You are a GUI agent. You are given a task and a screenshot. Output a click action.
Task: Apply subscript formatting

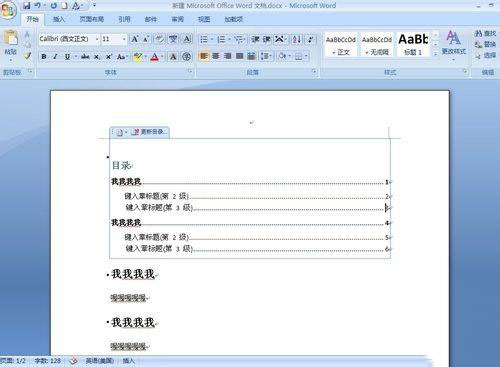[x=97, y=57]
